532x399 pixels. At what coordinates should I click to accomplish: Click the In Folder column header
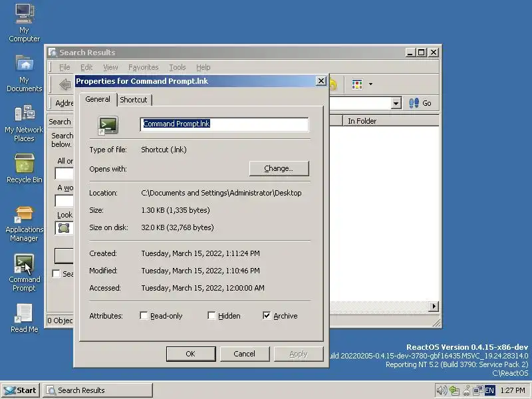390,121
